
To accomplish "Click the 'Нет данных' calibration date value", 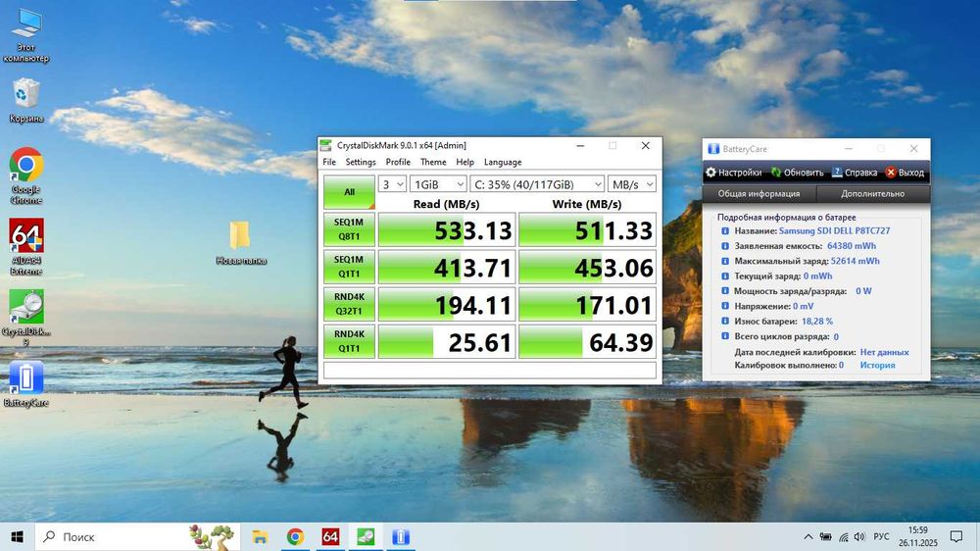I will (x=884, y=352).
